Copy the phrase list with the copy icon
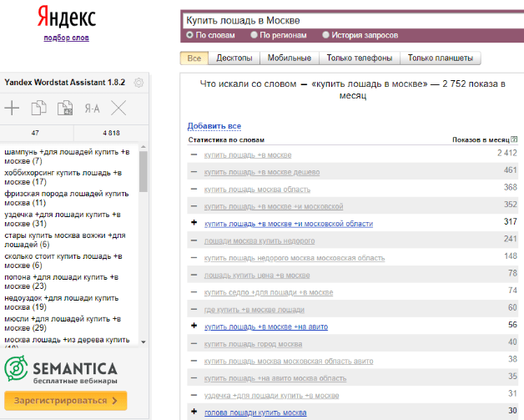 coord(38,108)
